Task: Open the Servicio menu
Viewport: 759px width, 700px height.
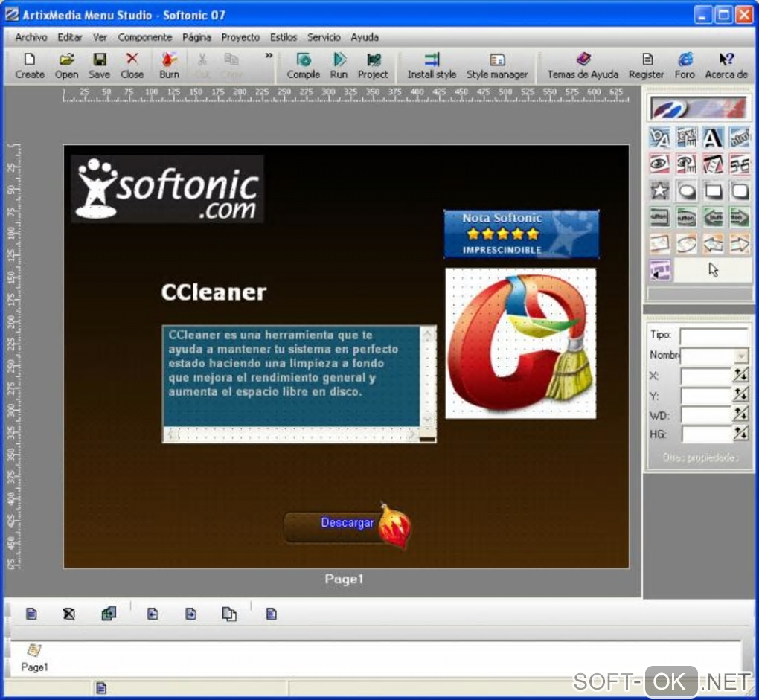Action: (x=324, y=37)
